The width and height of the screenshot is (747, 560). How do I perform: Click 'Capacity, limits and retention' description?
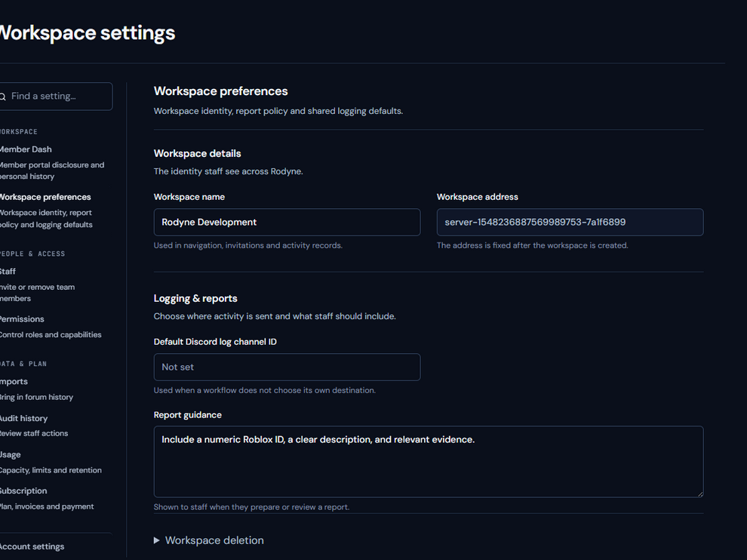[x=51, y=470]
